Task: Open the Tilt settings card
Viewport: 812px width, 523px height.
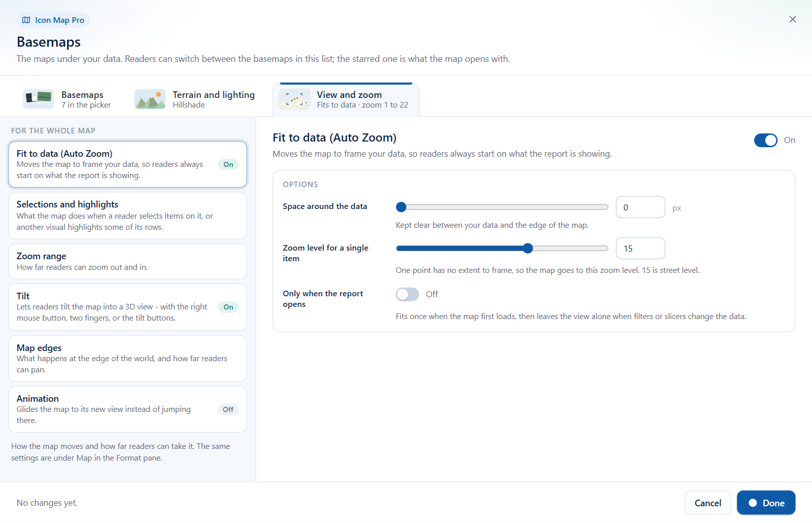Action: tap(128, 307)
